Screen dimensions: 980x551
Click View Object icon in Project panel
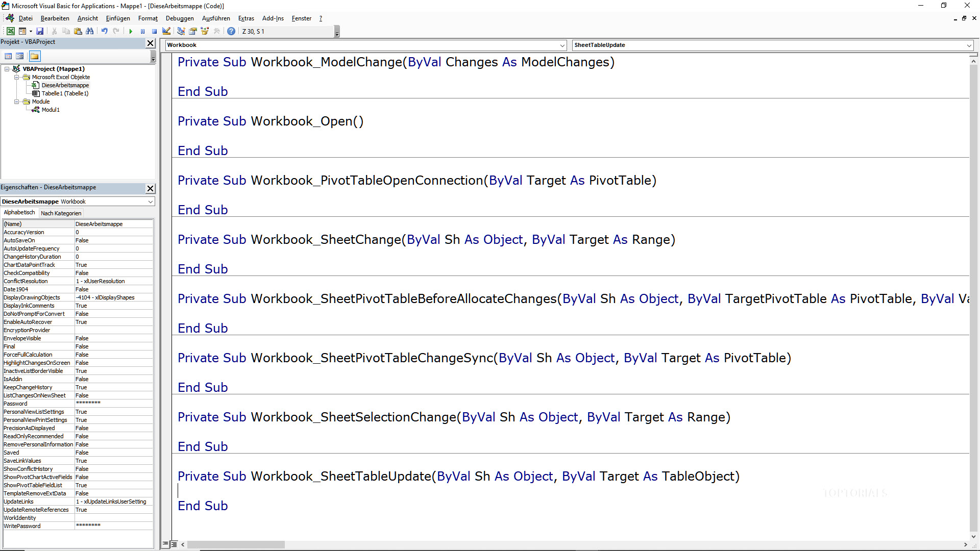20,56
